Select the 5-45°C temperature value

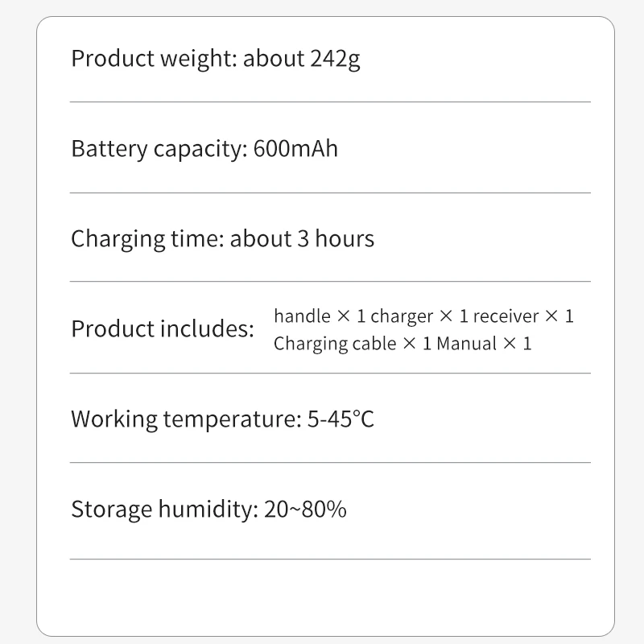341,419
